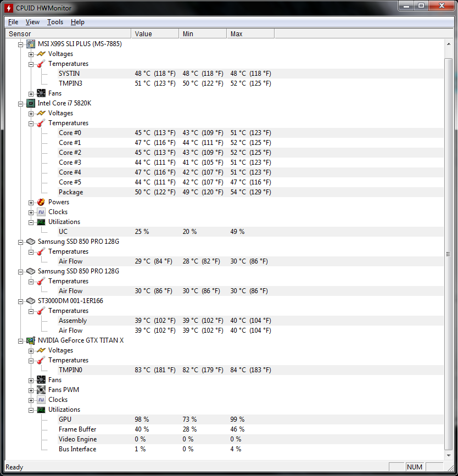Click the vertical scrollbar thumb
The width and height of the screenshot is (458, 476).
pyautogui.click(x=449, y=254)
